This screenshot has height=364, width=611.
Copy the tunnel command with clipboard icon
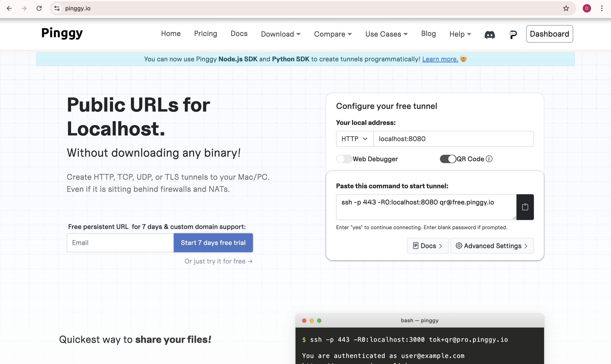click(x=525, y=207)
